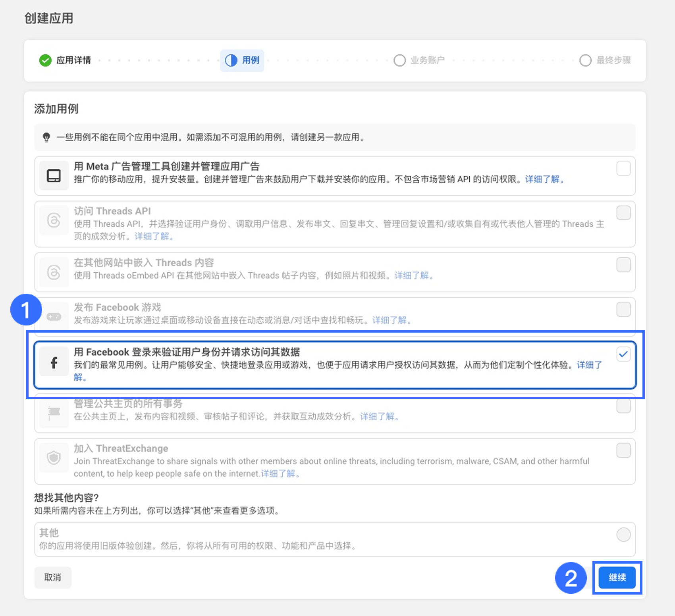Click the Meta ads manager tablet icon
The width and height of the screenshot is (675, 616).
[54, 175]
